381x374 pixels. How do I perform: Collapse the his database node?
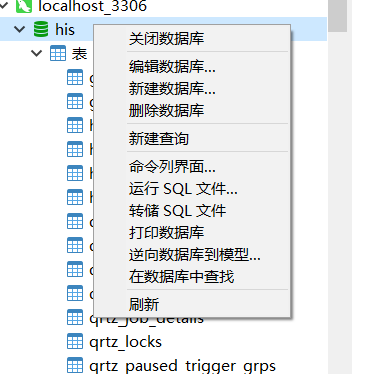pyautogui.click(x=20, y=29)
